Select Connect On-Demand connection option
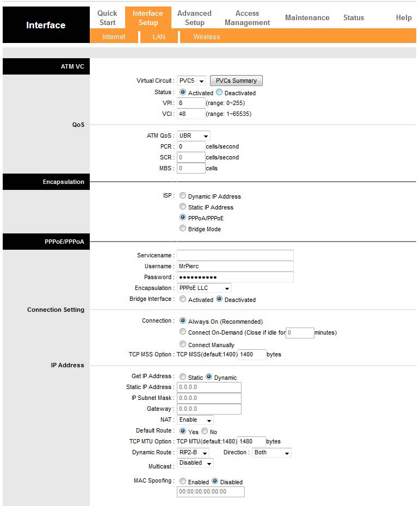 (183, 332)
